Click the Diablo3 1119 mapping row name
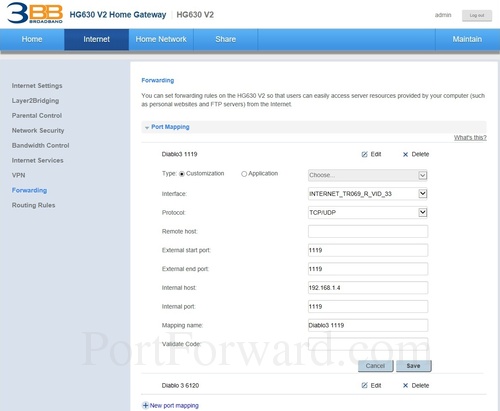The width and height of the screenshot is (500, 411). click(x=179, y=154)
